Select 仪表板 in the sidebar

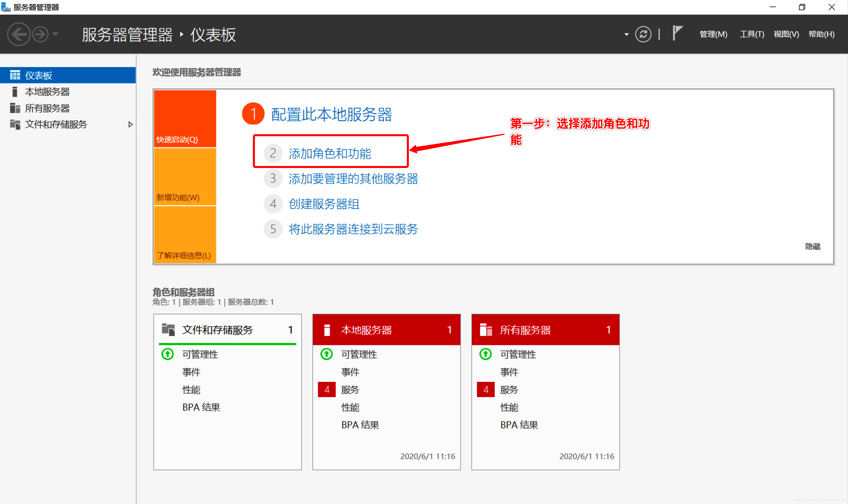click(x=68, y=75)
